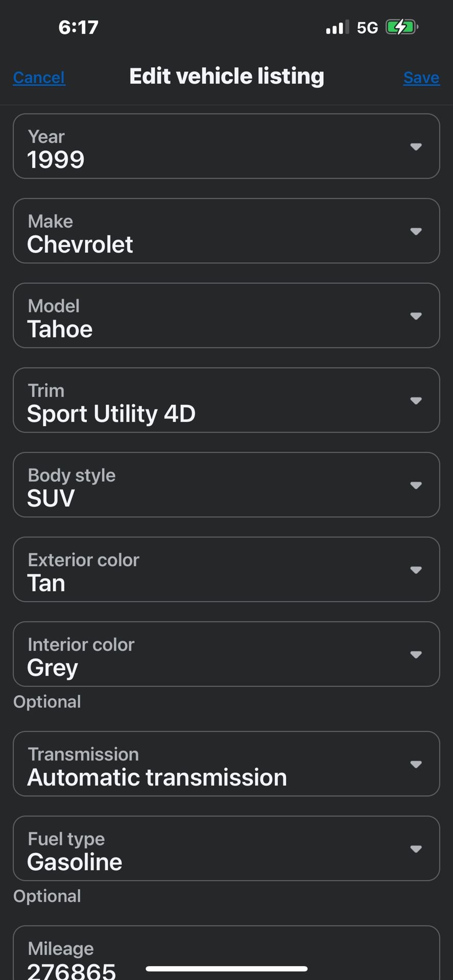The width and height of the screenshot is (453, 980).
Task: Tap the Edit vehicle listing title
Action: coord(227,77)
